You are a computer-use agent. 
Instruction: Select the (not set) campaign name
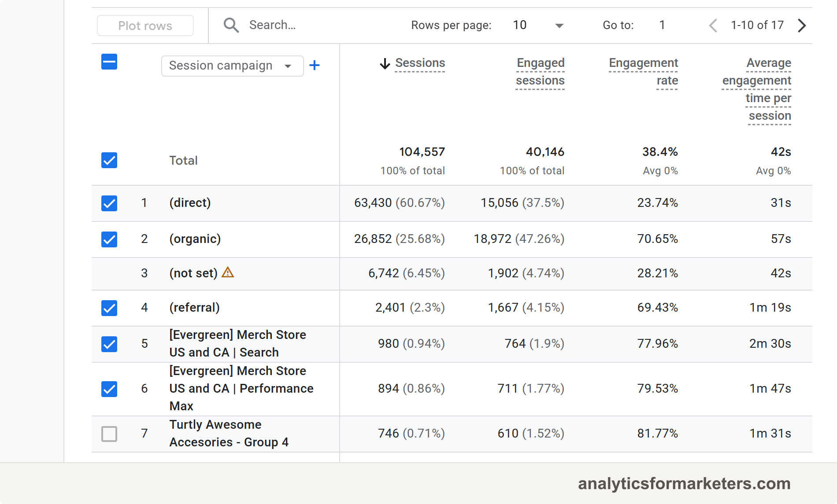[x=193, y=273]
